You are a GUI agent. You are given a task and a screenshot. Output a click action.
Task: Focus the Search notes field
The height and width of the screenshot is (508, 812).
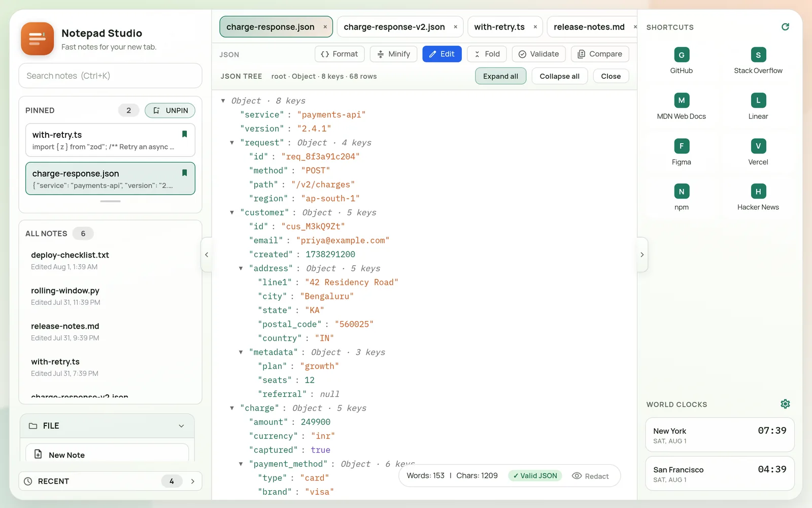[110, 76]
